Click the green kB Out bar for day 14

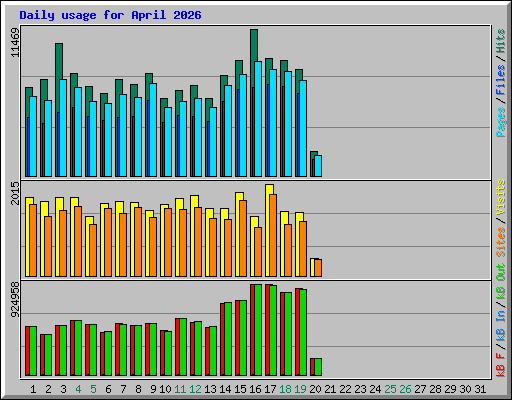point(228,339)
